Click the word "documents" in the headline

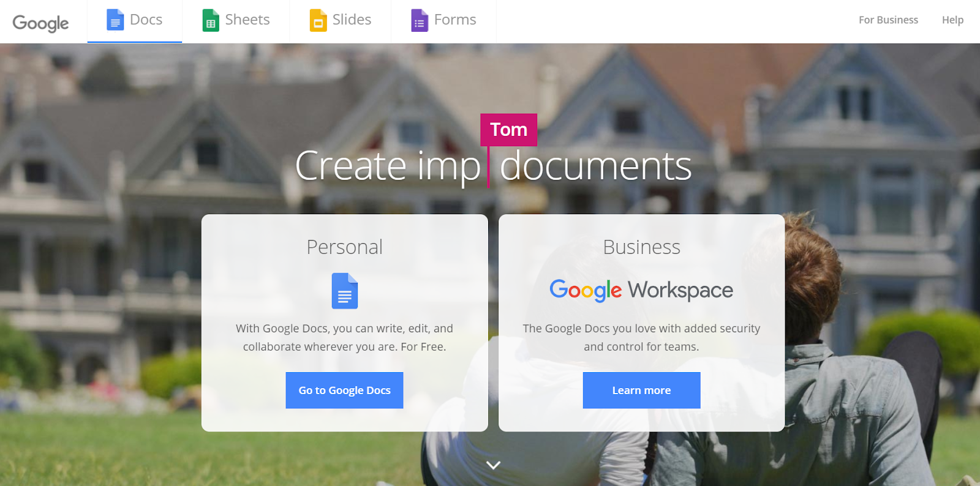click(596, 166)
